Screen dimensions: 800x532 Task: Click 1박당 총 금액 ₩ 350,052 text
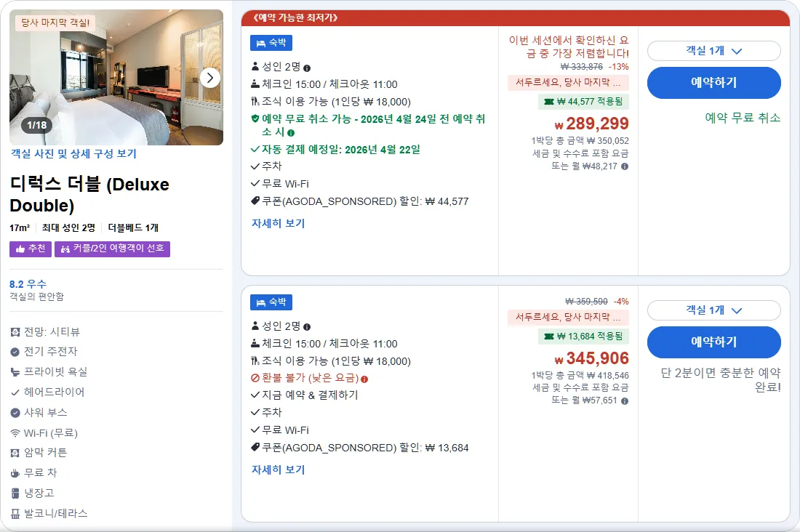click(580, 141)
